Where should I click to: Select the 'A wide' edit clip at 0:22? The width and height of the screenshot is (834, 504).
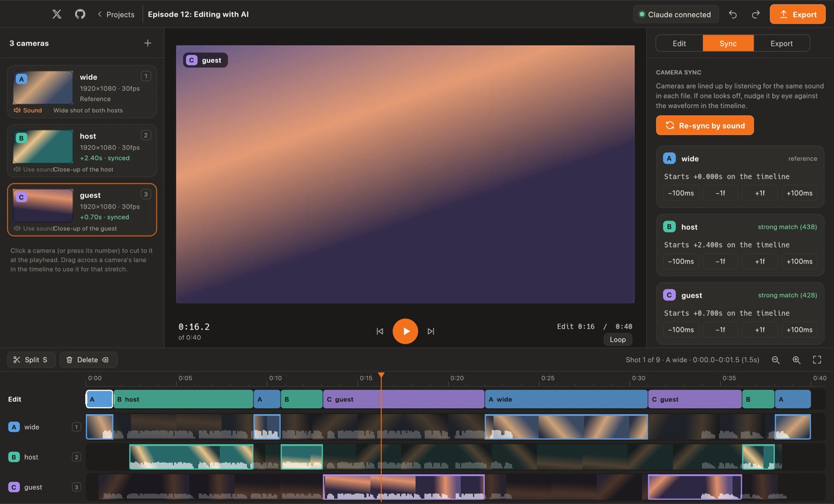point(566,399)
